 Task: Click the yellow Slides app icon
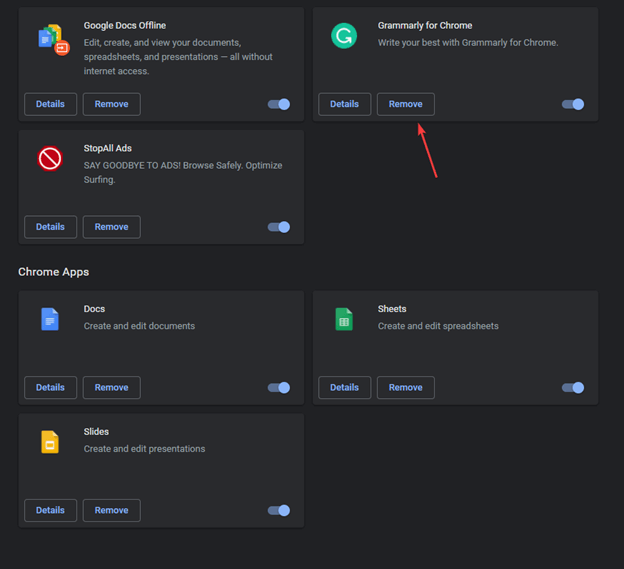click(50, 442)
